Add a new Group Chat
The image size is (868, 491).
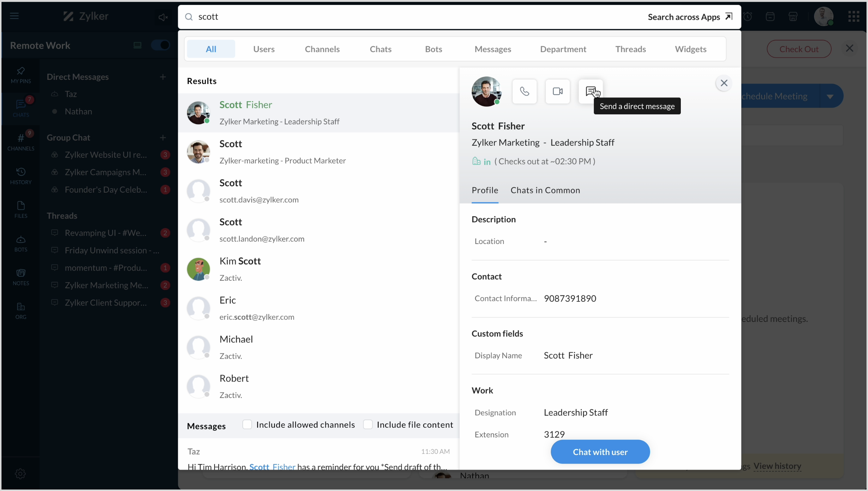163,138
